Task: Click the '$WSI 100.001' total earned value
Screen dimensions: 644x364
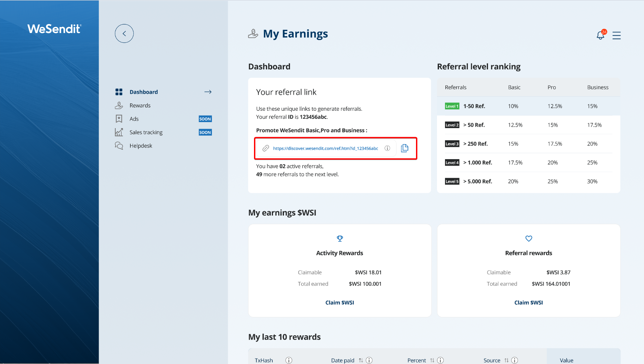Action: click(x=365, y=284)
